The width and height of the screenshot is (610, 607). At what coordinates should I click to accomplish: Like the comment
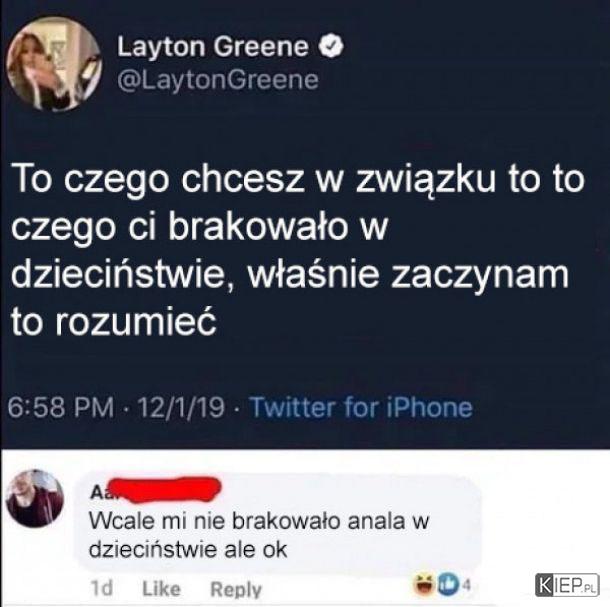[161, 589]
